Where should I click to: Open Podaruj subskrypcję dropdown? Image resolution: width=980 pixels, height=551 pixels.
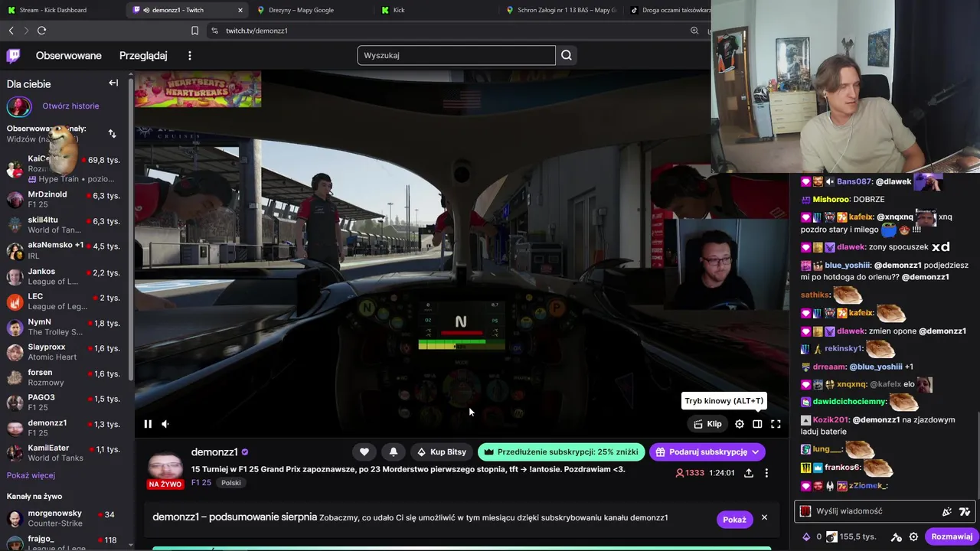tap(707, 452)
